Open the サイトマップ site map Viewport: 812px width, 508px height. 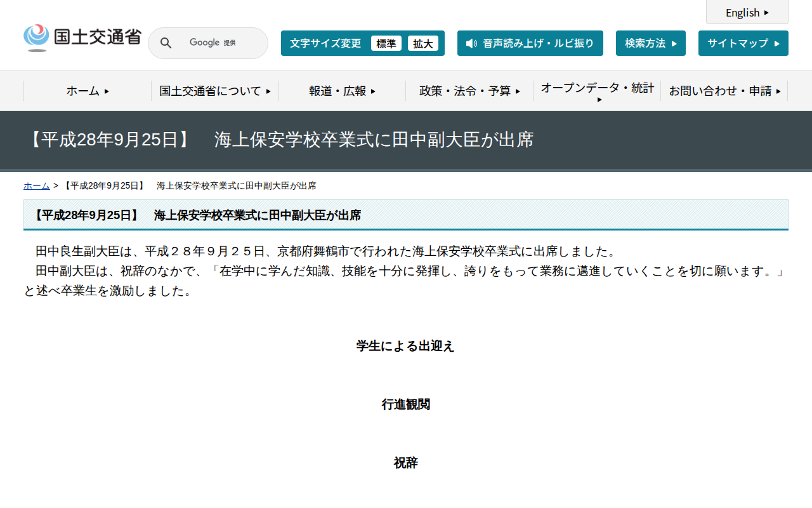click(x=743, y=43)
